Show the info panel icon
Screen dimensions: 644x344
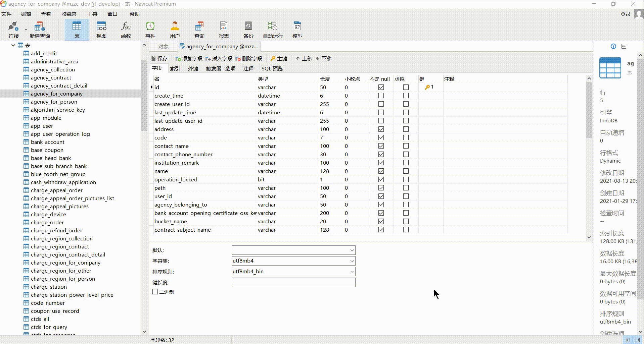613,46
